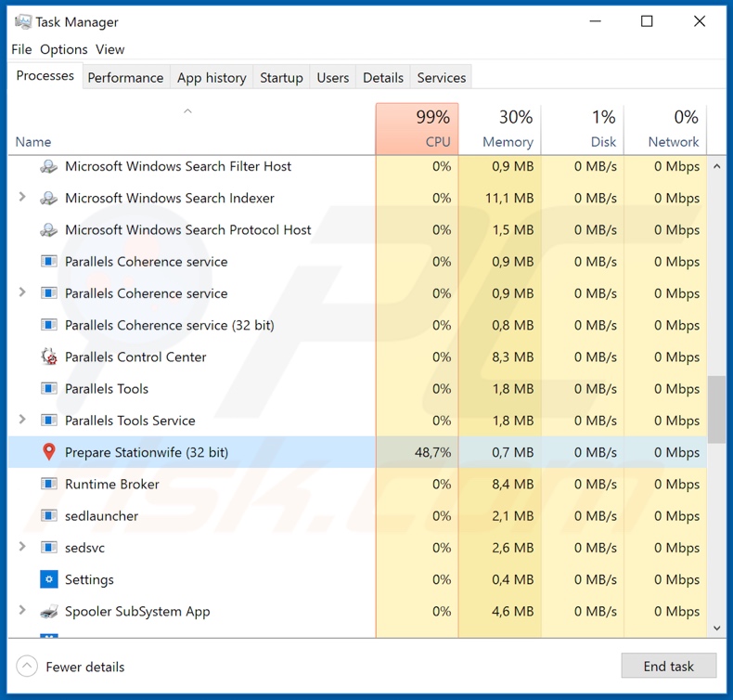733x700 pixels.
Task: Switch to the App history tab
Action: 212,77
